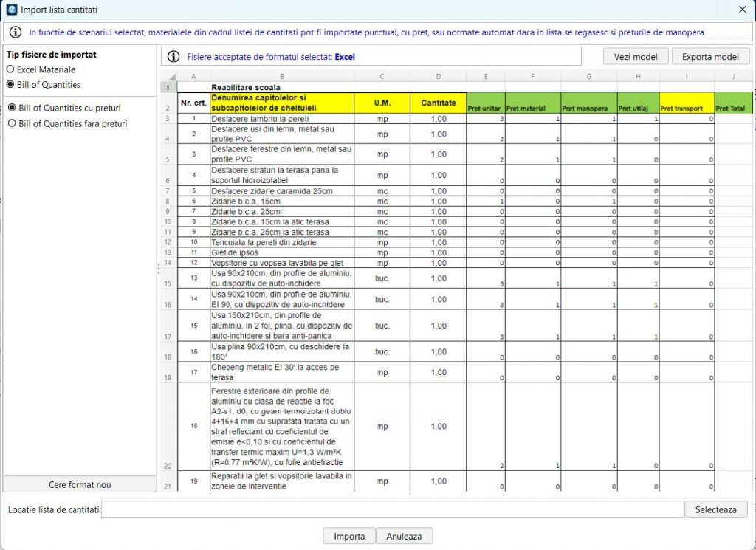756x550 pixels.
Task: Click 'Usa 90x210cm, din profile de aluminiu, cu dispozitiv' cell
Action: click(x=282, y=278)
